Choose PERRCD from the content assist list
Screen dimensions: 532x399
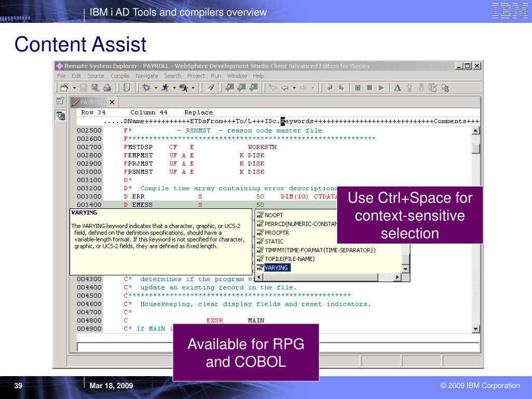tap(297, 224)
